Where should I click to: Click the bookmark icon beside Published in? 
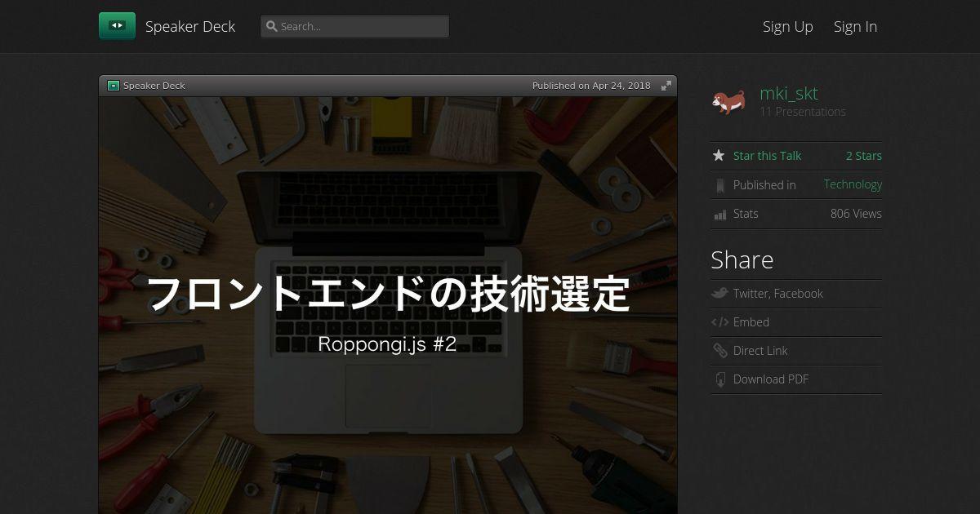click(x=719, y=185)
